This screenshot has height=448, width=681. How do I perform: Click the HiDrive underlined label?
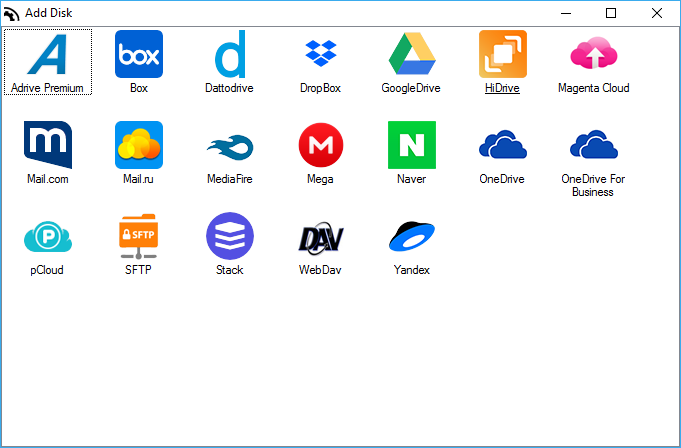[x=502, y=88]
